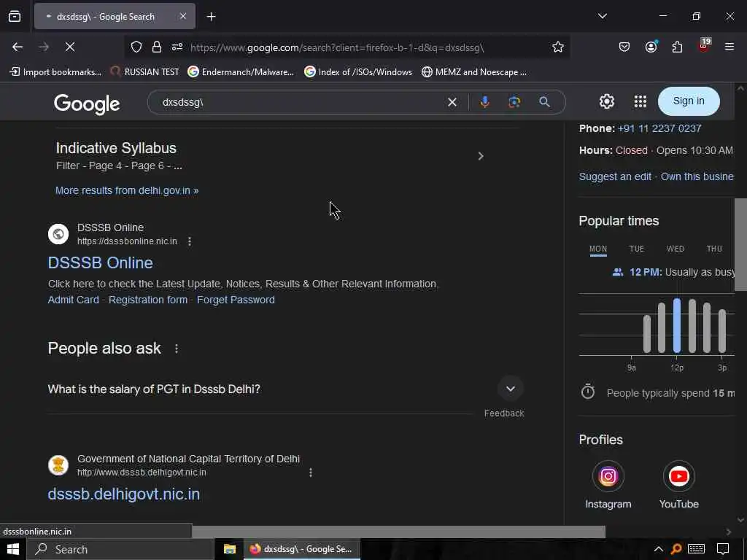Open RUSSIAN TEST bookmark
The width and height of the screenshot is (747, 560).
tap(145, 72)
